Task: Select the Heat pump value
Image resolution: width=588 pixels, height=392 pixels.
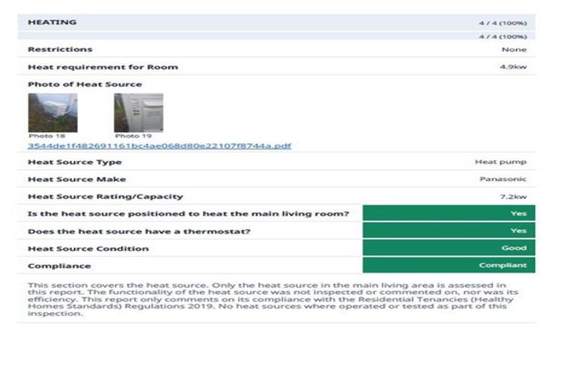Action: pyautogui.click(x=501, y=162)
